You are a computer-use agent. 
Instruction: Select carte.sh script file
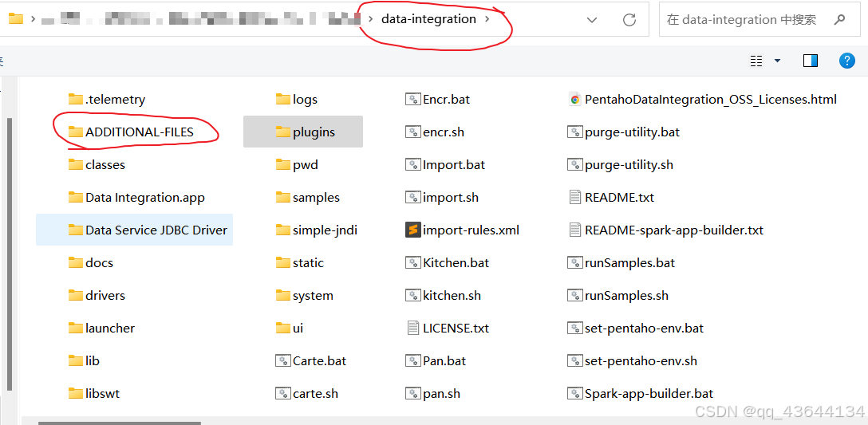pyautogui.click(x=307, y=393)
